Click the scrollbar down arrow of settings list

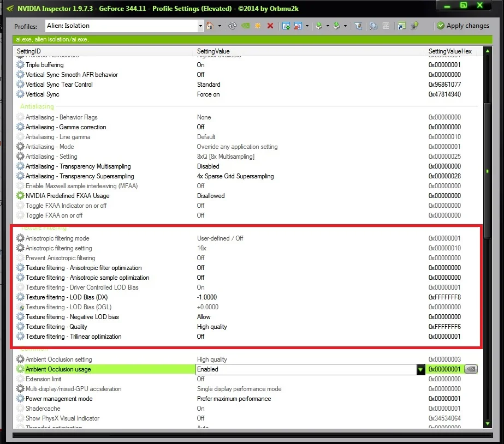coord(488,424)
